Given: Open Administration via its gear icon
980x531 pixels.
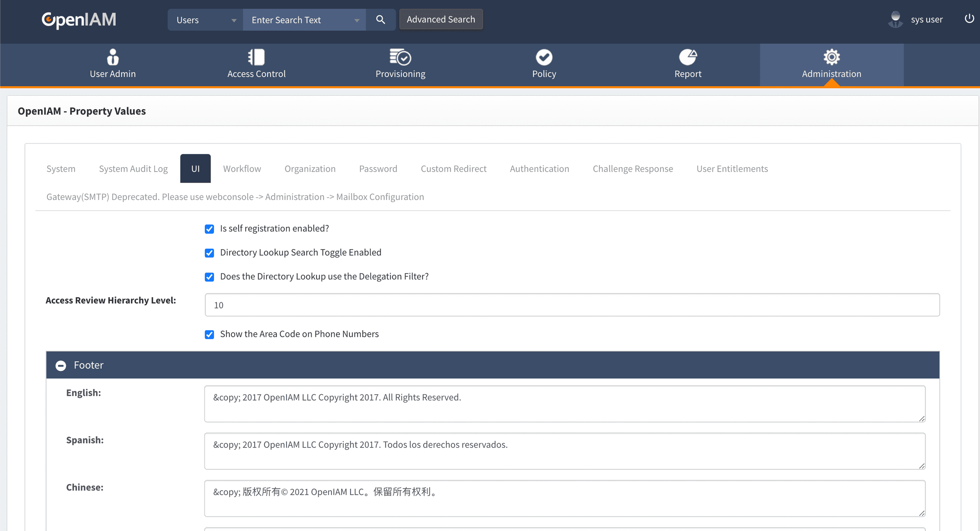Looking at the screenshot, I should pyautogui.click(x=831, y=57).
